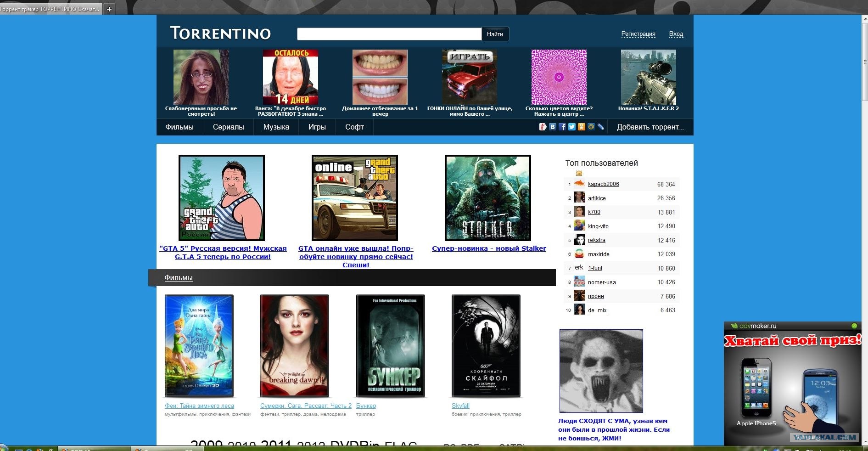868x451 pixels.
Task: Open the Torrentino logo home link
Action: point(220,33)
